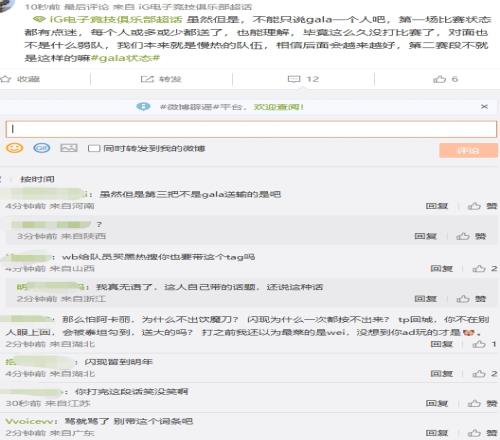Image resolution: width=500 pixels, height=440 pixels.
Task: Open the 欢迎查阅 link in banner
Action: 278,107
